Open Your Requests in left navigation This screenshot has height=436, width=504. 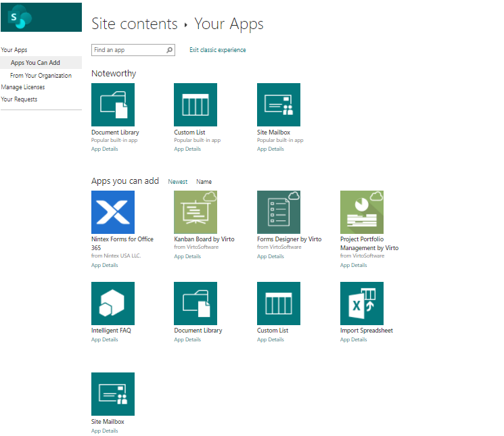tap(19, 99)
